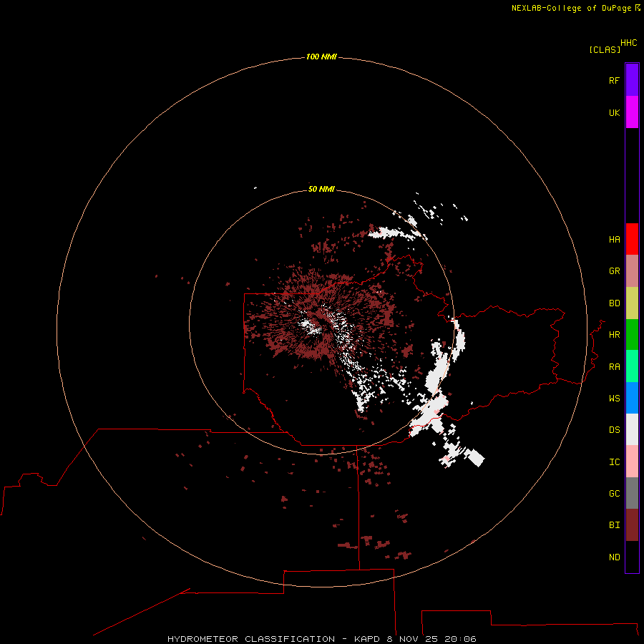Select the IC pink legend swatch

pyautogui.click(x=632, y=462)
